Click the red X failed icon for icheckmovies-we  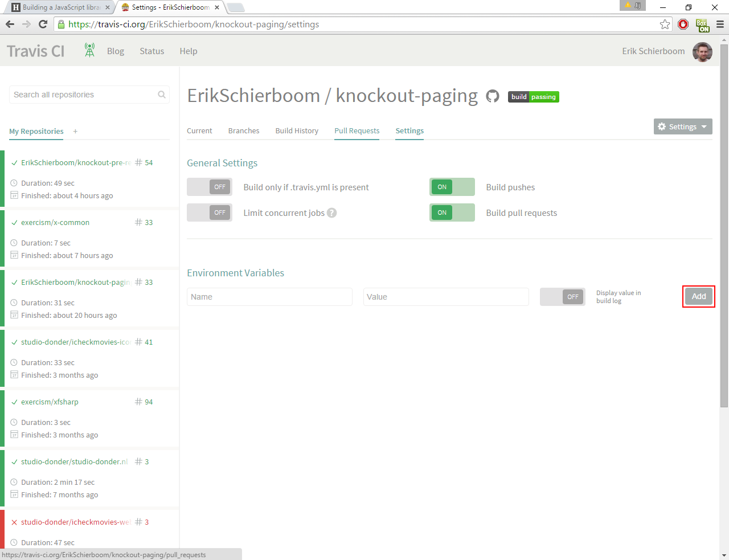(14, 522)
